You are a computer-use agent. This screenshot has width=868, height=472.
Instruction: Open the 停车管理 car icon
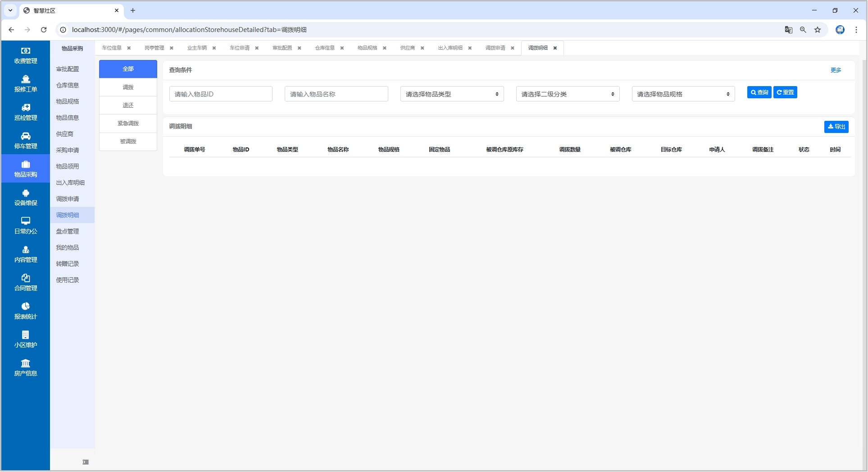26,136
